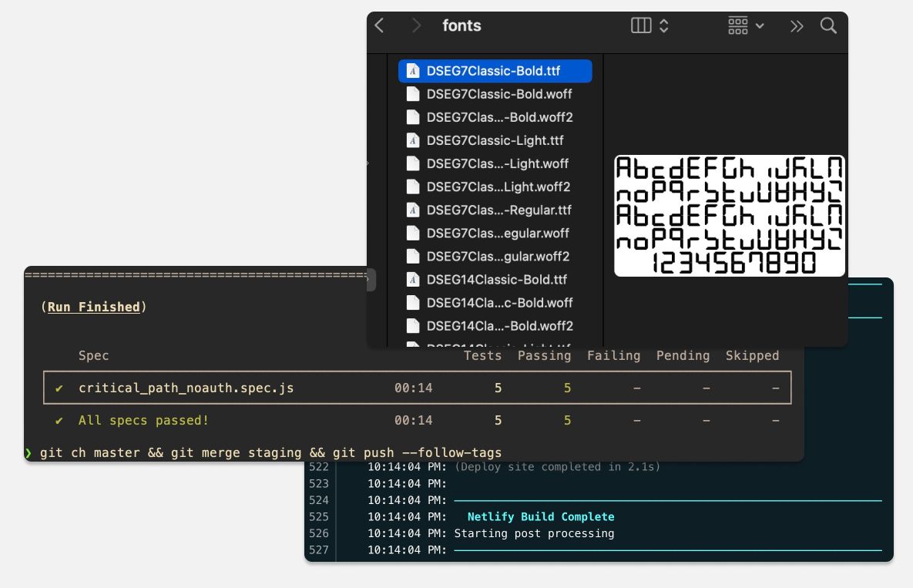The image size is (913, 588).
Task: Click the column view icon in toolbar
Action: click(x=641, y=25)
